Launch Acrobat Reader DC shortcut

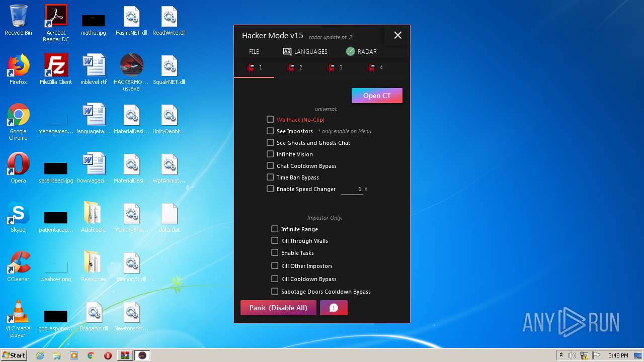[56, 23]
